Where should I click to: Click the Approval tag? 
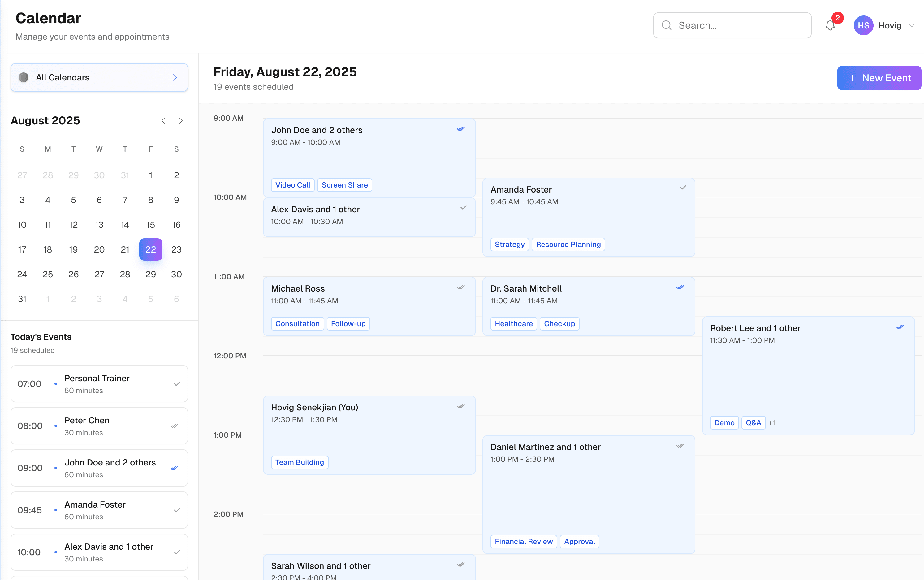pyautogui.click(x=579, y=541)
